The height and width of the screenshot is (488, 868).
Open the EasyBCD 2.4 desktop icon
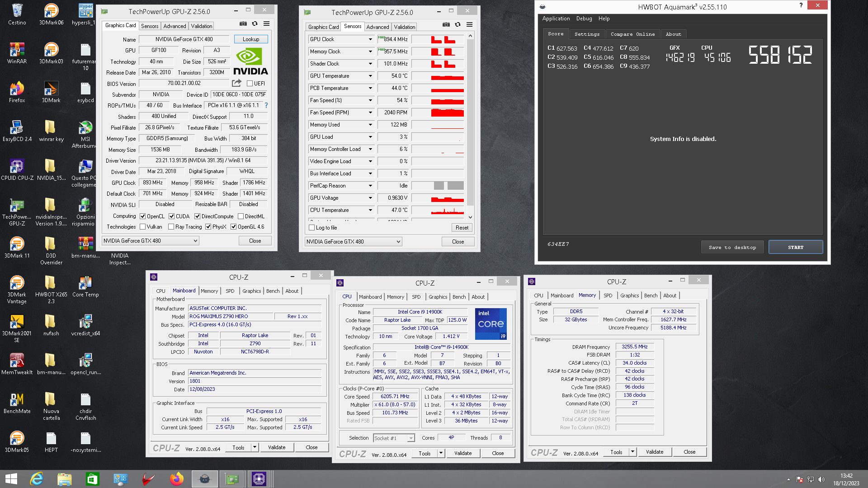point(17,131)
